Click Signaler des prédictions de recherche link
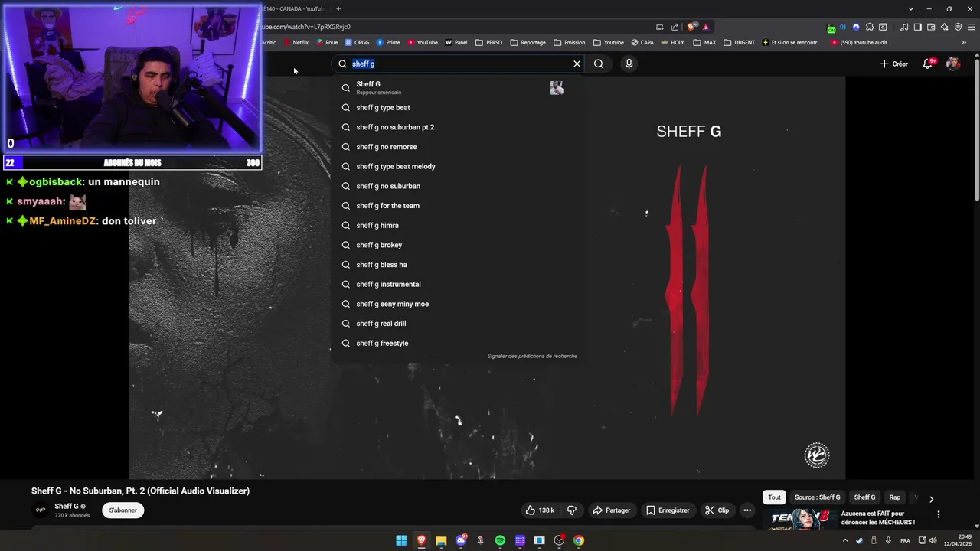This screenshot has width=980, height=551. [532, 357]
